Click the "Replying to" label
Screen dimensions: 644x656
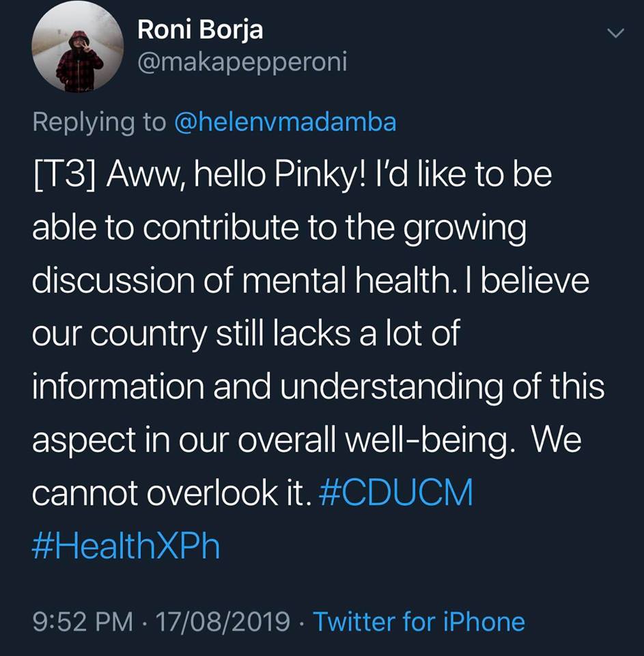coord(99,122)
